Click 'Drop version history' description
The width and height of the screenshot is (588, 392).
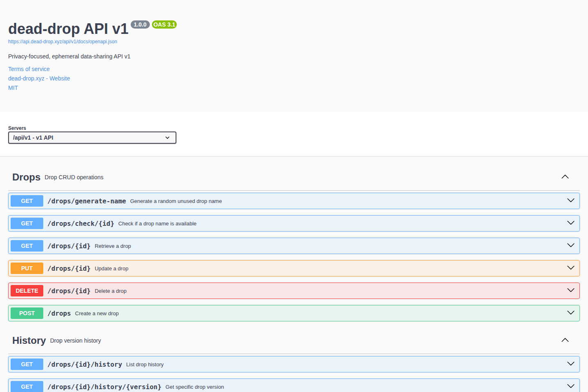76,341
